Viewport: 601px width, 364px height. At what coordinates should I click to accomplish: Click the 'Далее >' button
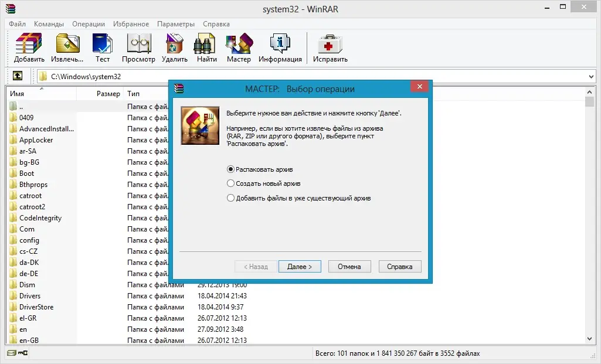300,267
